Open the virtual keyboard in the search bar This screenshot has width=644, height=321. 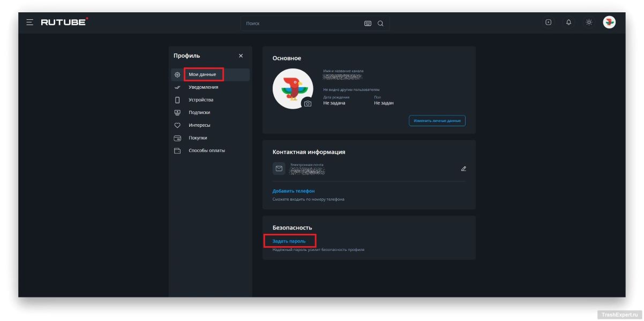(368, 24)
